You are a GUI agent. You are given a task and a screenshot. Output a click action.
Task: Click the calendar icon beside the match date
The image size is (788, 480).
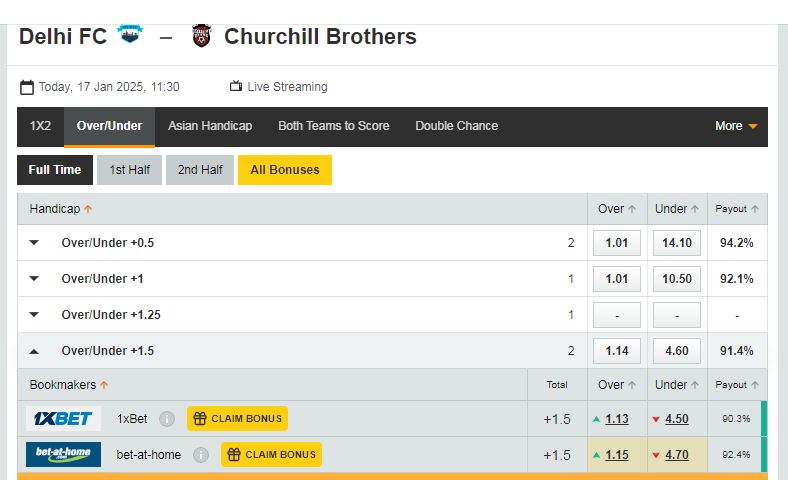pos(27,87)
